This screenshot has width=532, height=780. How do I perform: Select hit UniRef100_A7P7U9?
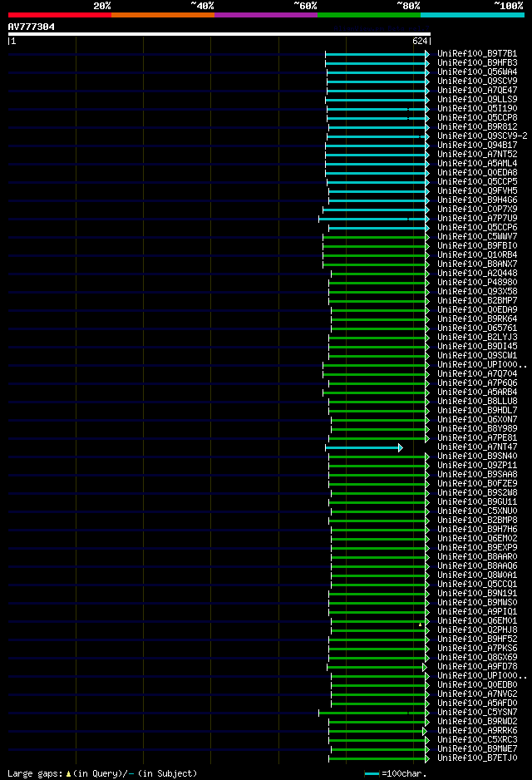click(477, 219)
